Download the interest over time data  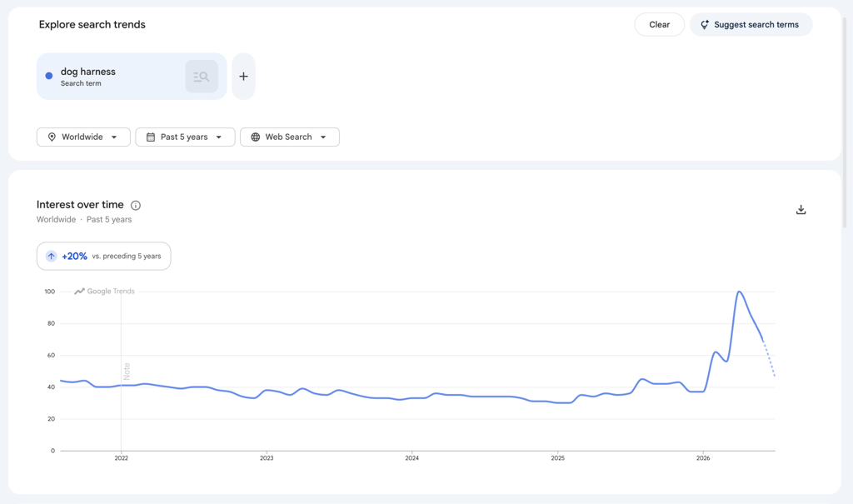point(801,210)
